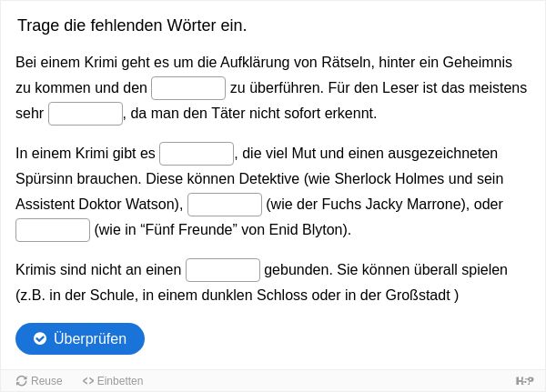The image size is (546, 392).
Task: Focus the blank after "zu kommen und den"
Action: click(188, 88)
